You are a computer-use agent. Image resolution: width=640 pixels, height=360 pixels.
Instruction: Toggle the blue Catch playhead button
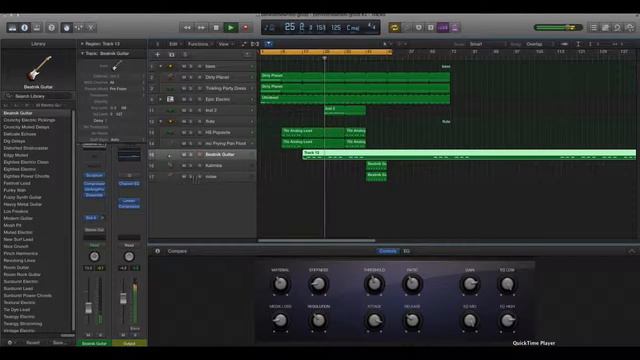(269, 44)
